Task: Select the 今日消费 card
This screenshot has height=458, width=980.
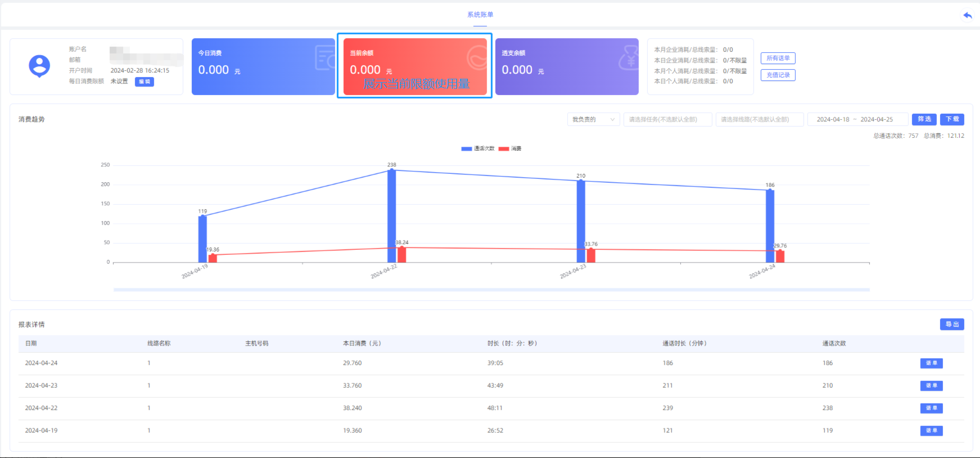Action: 263,66
